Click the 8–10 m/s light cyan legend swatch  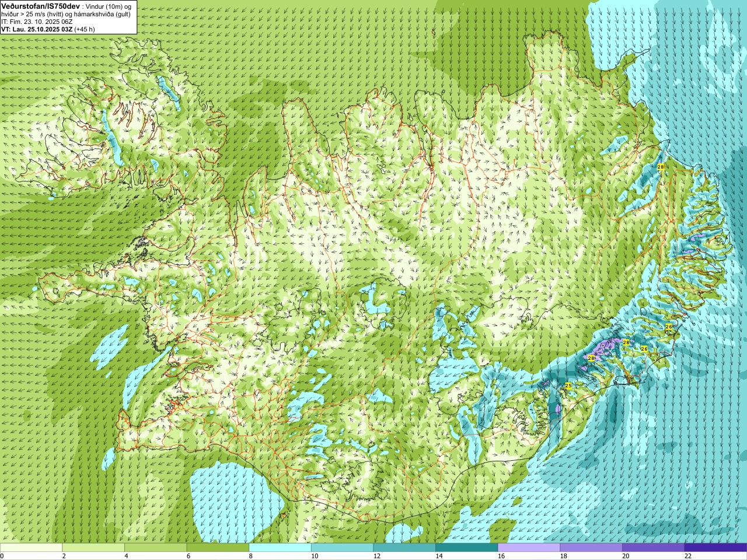click(280, 548)
